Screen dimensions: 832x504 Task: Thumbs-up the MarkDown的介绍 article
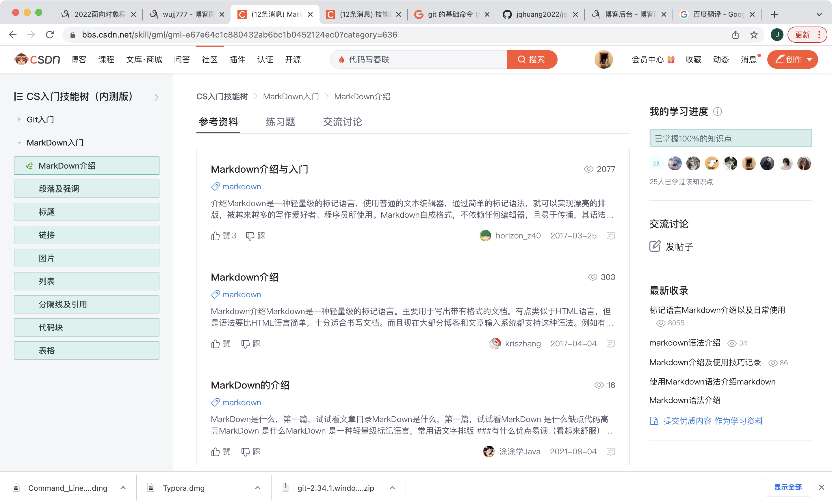(x=216, y=452)
